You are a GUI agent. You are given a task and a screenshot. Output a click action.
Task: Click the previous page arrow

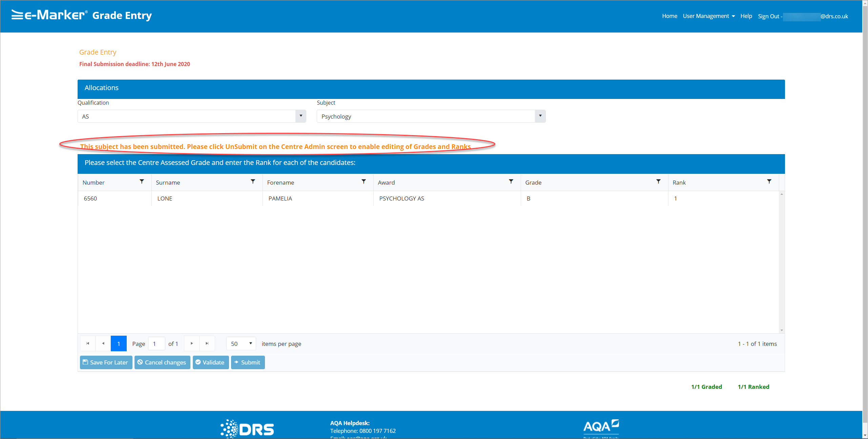point(103,343)
